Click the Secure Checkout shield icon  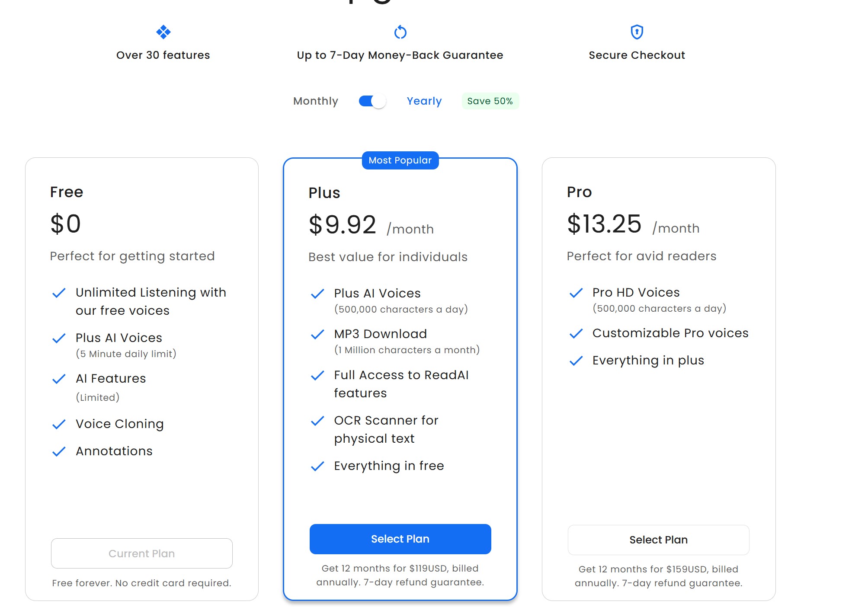pos(637,32)
